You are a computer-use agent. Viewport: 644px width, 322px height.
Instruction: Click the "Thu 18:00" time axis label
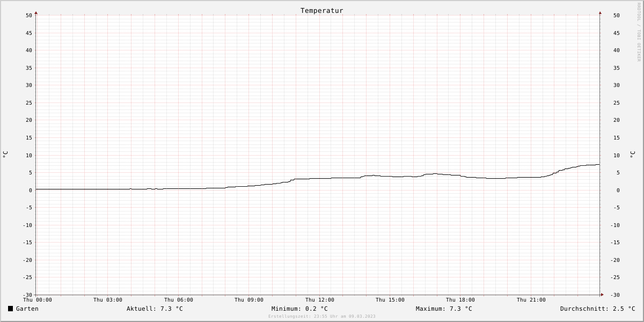click(460, 300)
